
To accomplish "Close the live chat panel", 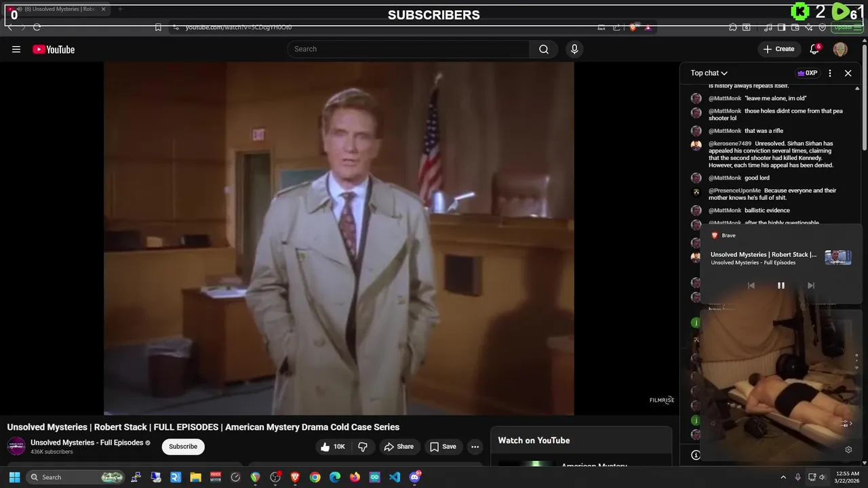I will (x=848, y=73).
